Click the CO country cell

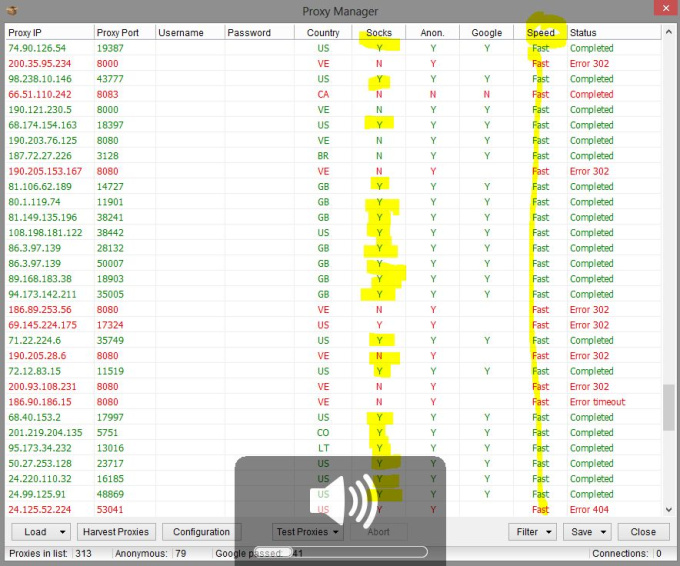323,433
